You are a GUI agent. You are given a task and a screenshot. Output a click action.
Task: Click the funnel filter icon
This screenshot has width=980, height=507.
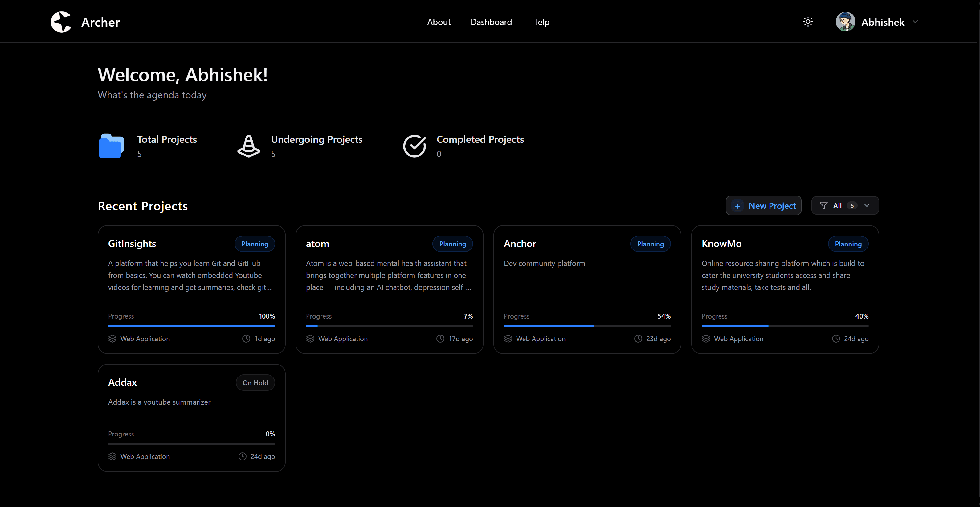pos(823,205)
